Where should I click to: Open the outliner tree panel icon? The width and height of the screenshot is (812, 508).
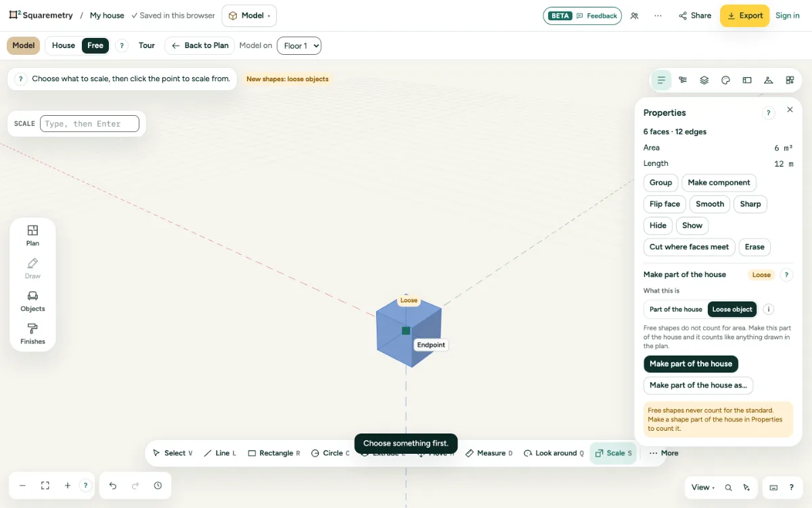click(683, 80)
